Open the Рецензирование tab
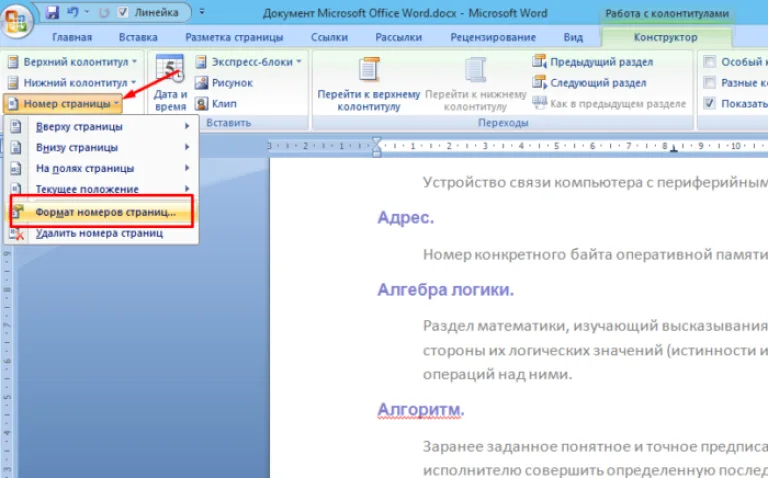This screenshot has height=478, width=768. tap(493, 37)
